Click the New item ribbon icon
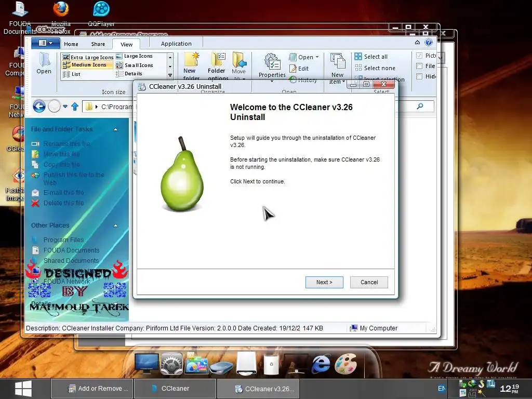Image resolution: width=532 pixels, height=399 pixels. click(x=337, y=69)
